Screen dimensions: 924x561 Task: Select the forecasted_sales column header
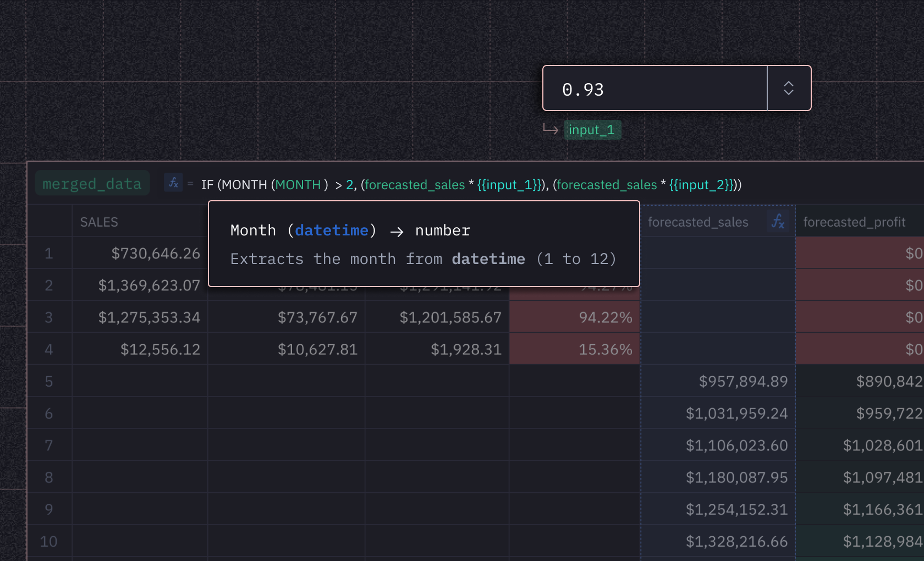click(x=698, y=221)
